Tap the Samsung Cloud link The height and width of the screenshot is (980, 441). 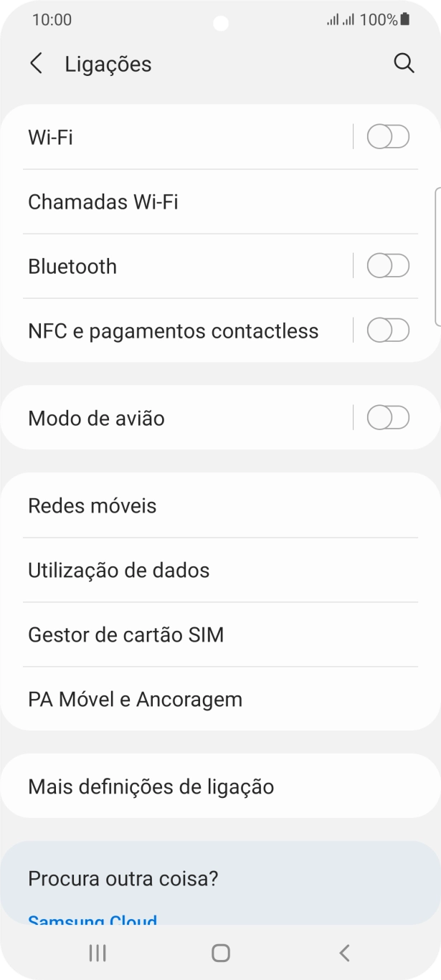(90, 920)
